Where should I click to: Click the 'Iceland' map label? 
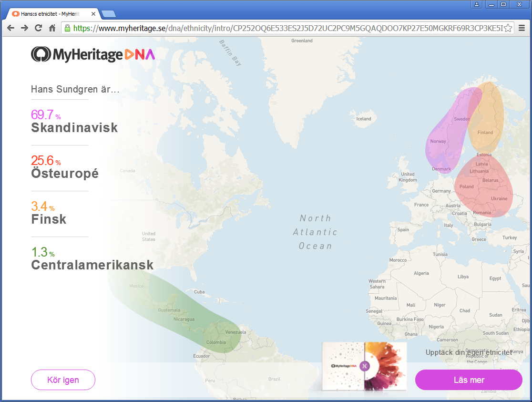pos(364,119)
